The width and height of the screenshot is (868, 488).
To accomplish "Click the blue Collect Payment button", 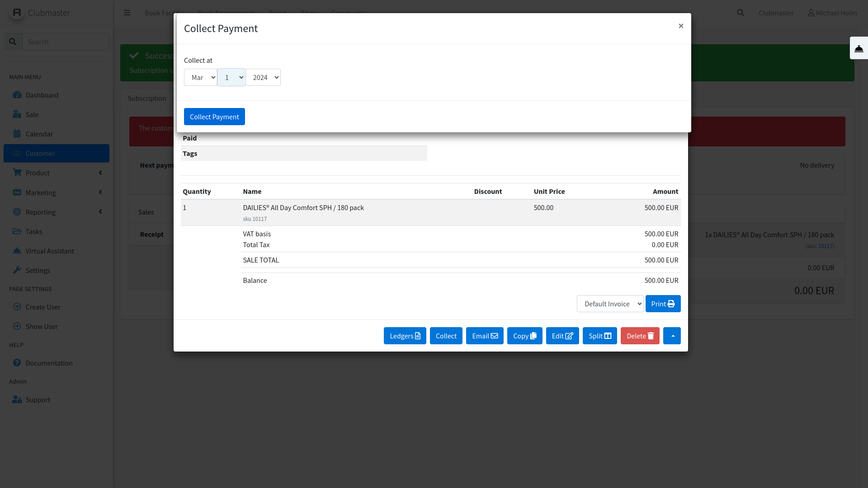I will click(x=214, y=117).
